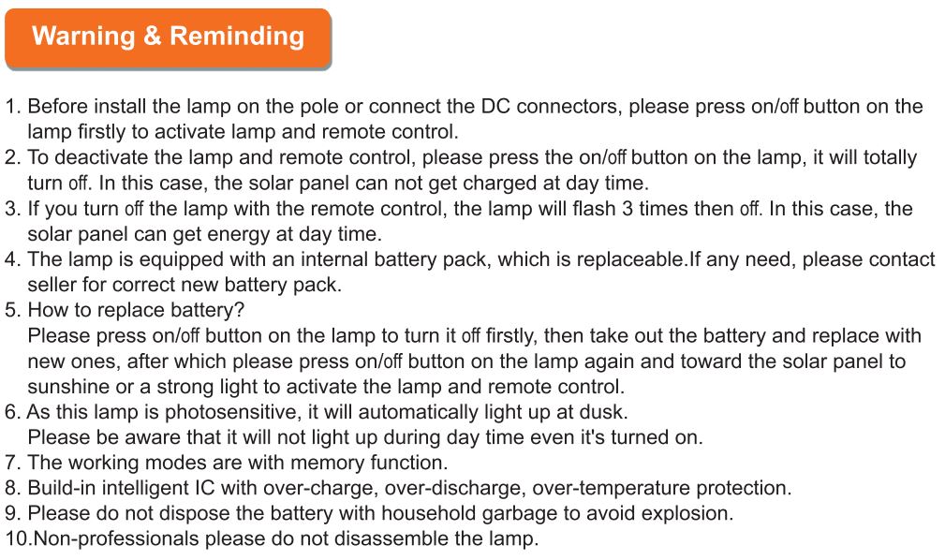Click item 3 about lamp flashing 3 times
The width and height of the screenshot is (945, 560).
459,208
